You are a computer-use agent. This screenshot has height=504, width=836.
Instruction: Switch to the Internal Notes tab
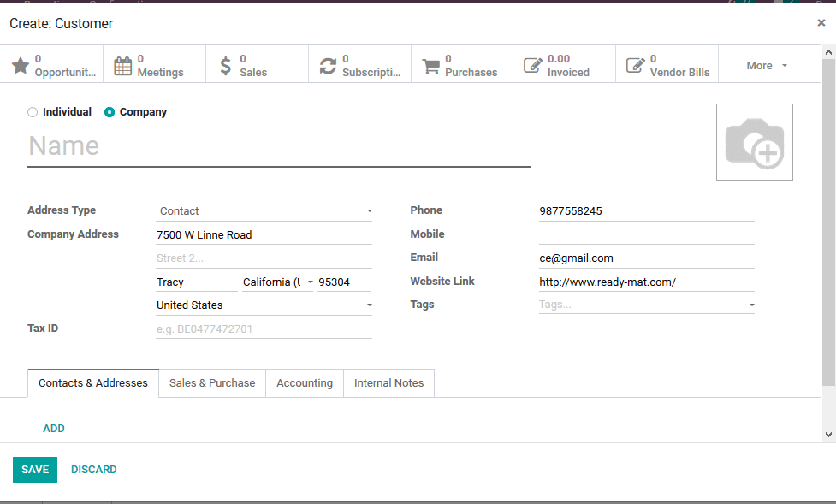tap(388, 383)
